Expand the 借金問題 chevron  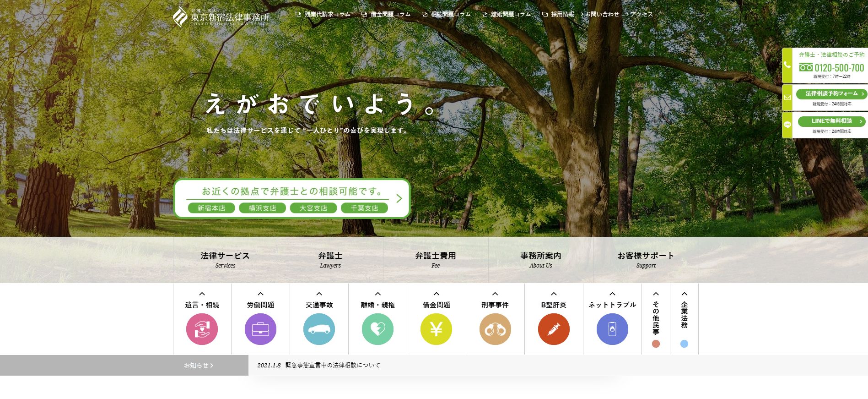(x=436, y=294)
